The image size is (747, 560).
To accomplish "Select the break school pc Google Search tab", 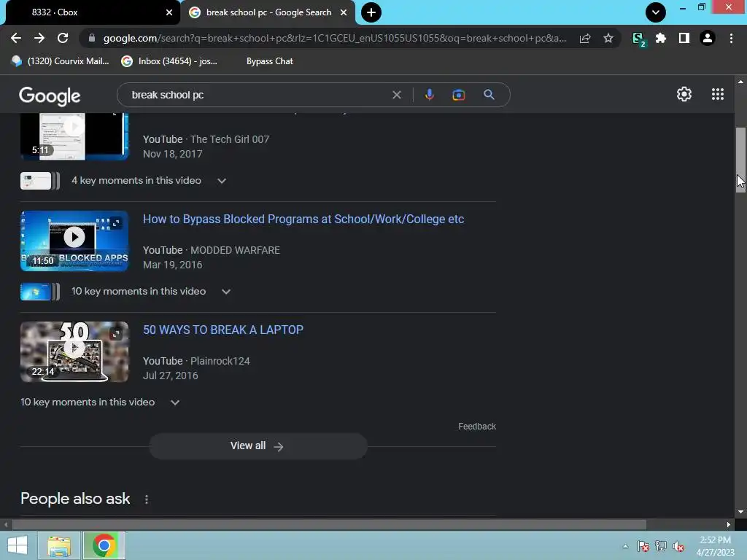I will pos(268,12).
